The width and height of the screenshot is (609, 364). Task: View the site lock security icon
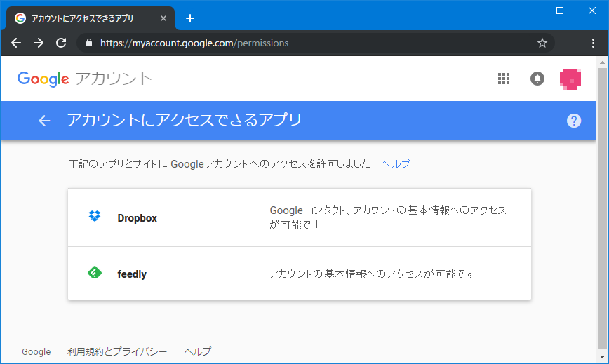point(89,43)
